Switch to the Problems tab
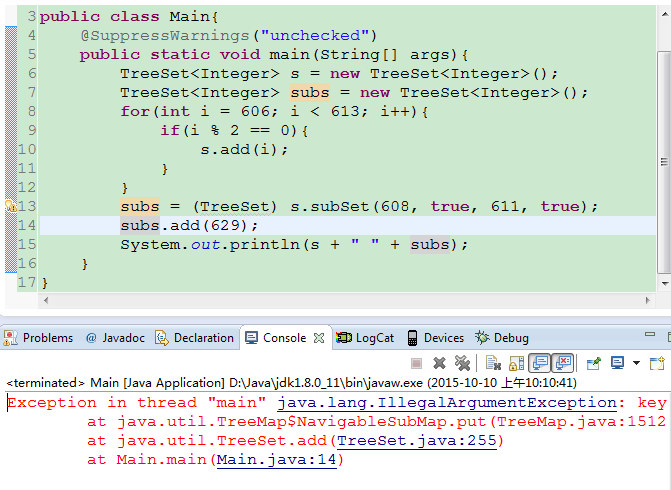This screenshot has width=671, height=490. point(38,338)
